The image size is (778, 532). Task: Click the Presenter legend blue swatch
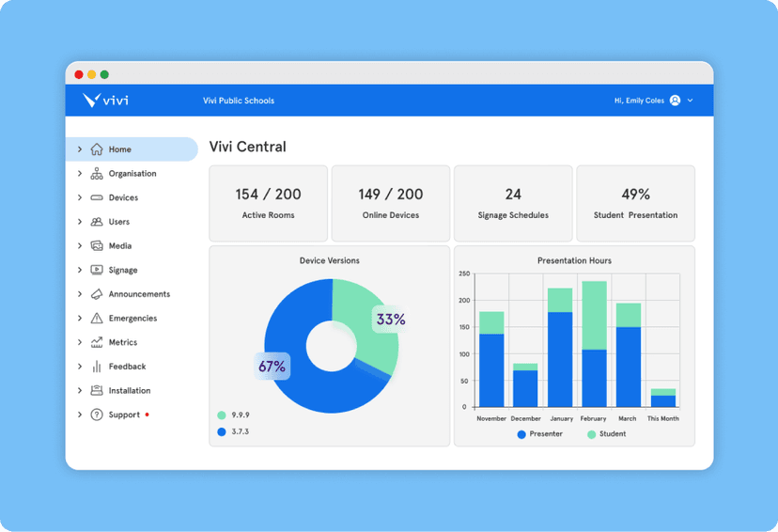click(x=521, y=434)
